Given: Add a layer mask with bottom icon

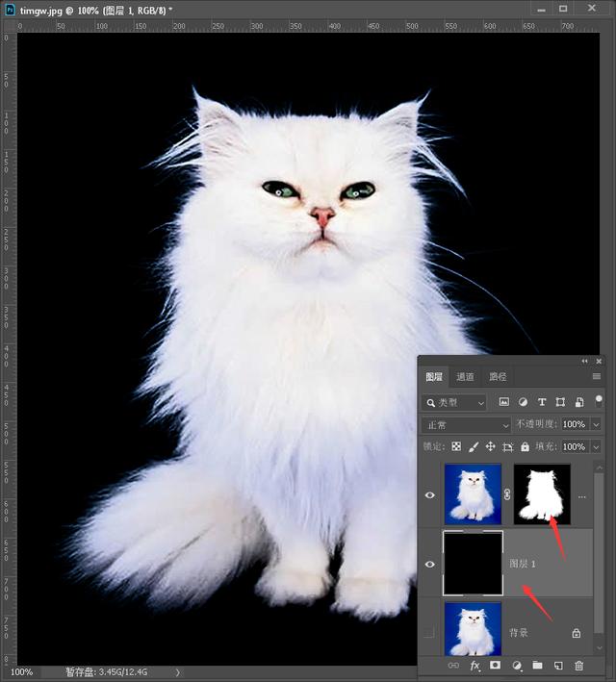Looking at the screenshot, I should pos(496,666).
